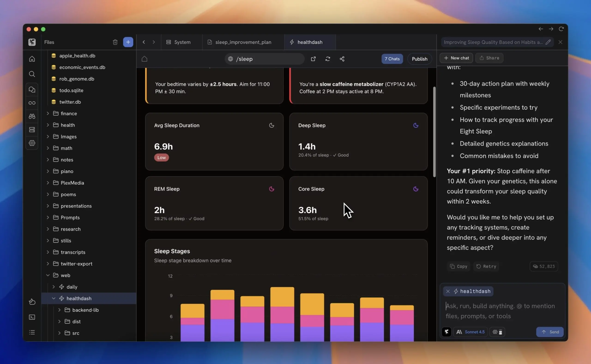Screen dimensions: 591x364
Task: Click the refresh icon beside the /sleep URL
Action: [x=327, y=59]
